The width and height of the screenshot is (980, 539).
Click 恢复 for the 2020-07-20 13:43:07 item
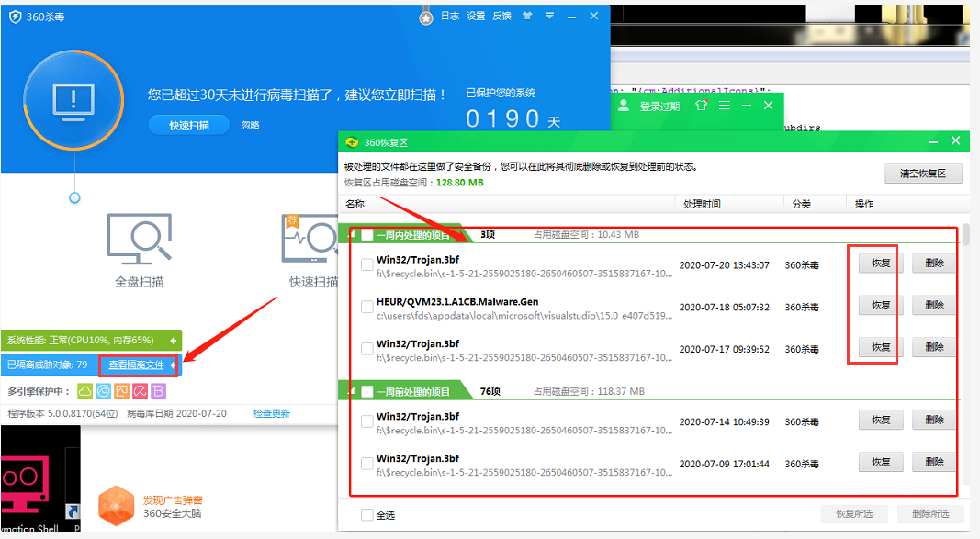[x=881, y=263]
